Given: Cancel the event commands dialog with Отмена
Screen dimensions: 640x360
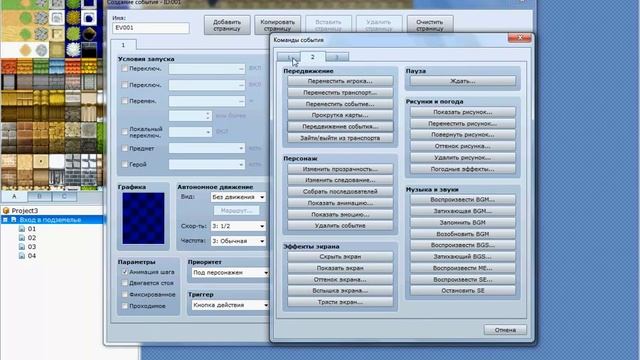Looking at the screenshot, I should (505, 330).
